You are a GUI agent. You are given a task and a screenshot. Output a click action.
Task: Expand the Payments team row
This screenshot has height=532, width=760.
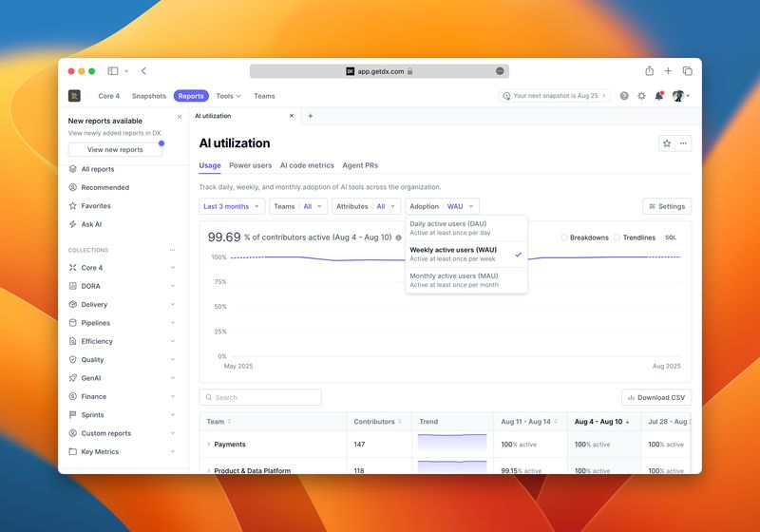[208, 445]
